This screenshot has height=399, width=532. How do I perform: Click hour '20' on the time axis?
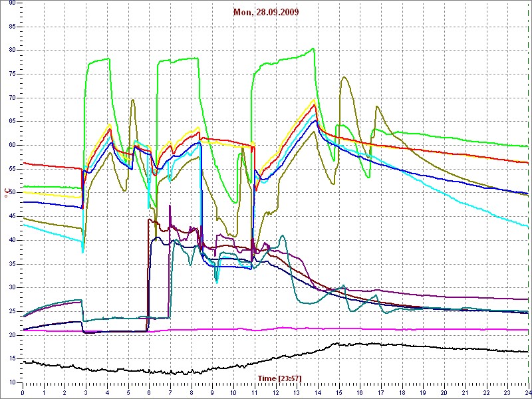[x=444, y=392]
